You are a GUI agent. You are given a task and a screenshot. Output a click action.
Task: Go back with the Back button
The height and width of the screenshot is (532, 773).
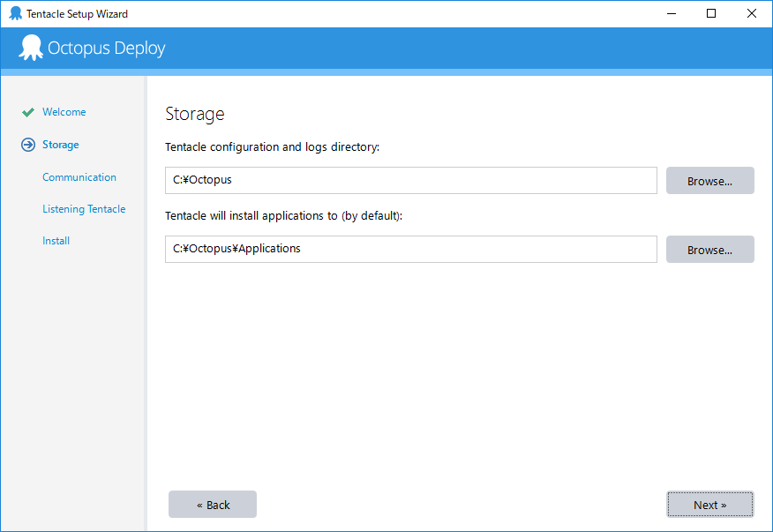(x=213, y=505)
